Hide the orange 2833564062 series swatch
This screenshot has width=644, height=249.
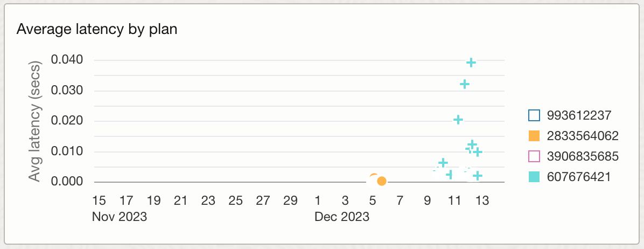[x=534, y=135]
